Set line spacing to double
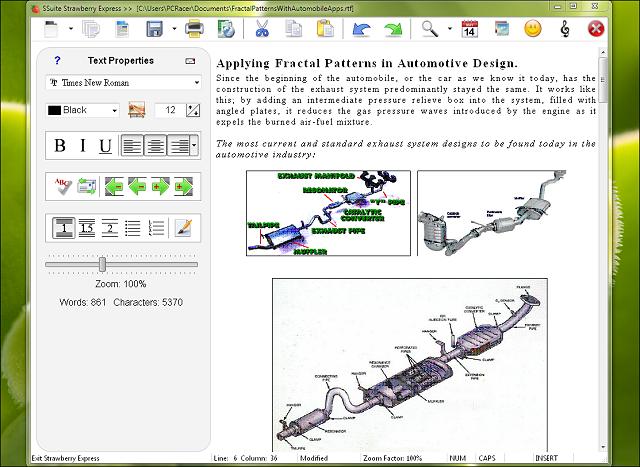 tap(109, 228)
